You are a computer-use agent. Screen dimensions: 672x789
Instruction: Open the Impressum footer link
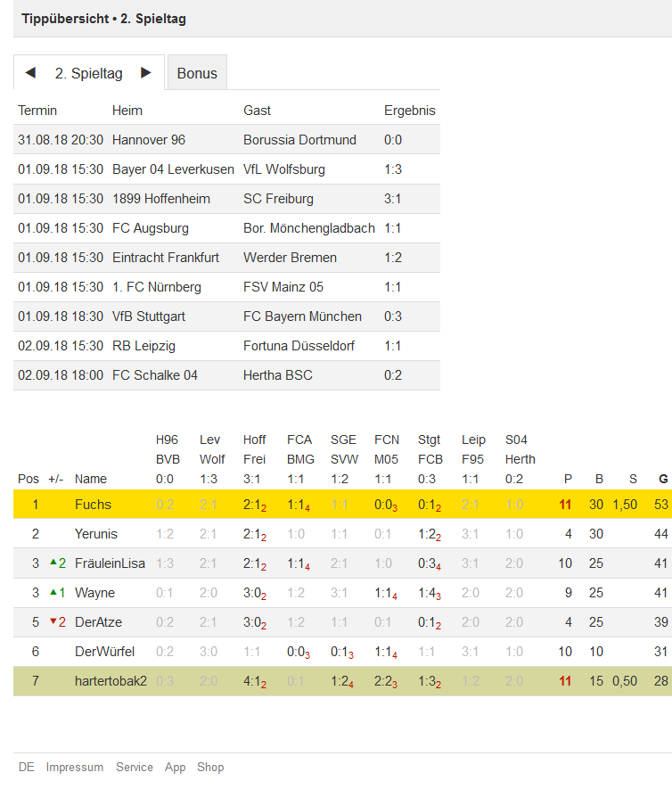[75, 767]
